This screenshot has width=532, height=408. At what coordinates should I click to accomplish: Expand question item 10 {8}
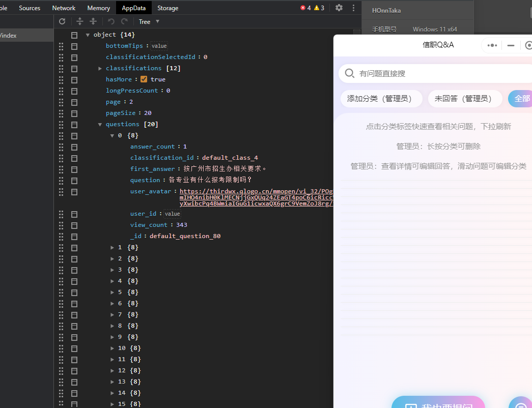point(113,348)
